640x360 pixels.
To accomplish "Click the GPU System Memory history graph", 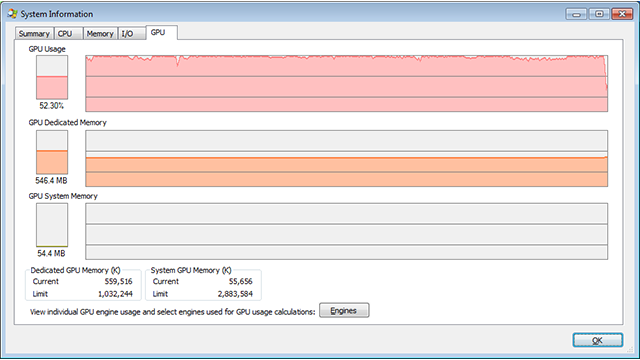I will [347, 231].
